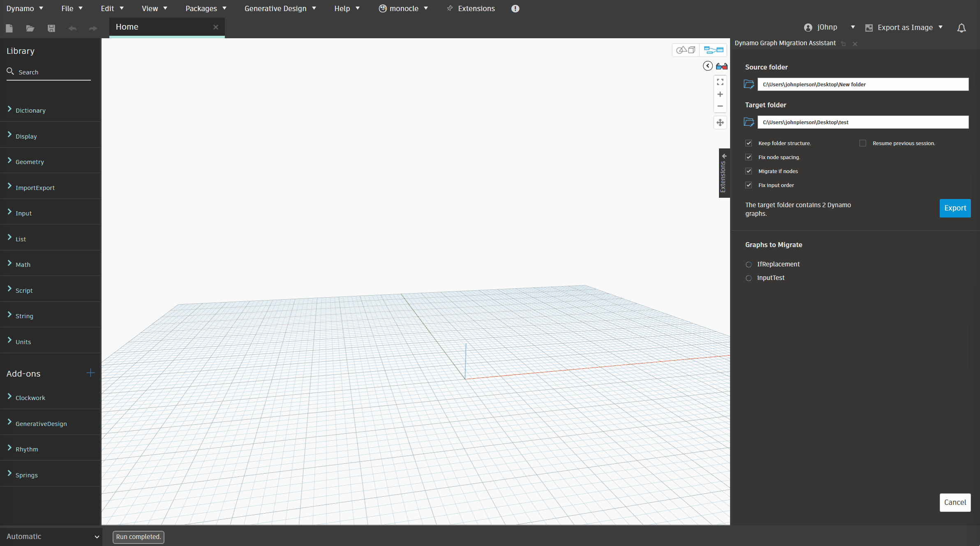Open the Generative Design menu
The image size is (980, 546).
280,8
